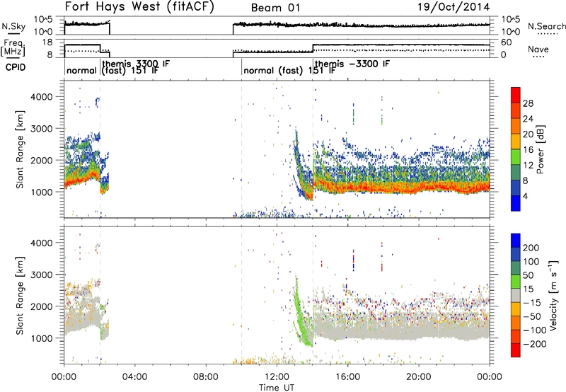Click the '-200' velocity colorbar tick value
The image size is (566, 392).
[533, 344]
